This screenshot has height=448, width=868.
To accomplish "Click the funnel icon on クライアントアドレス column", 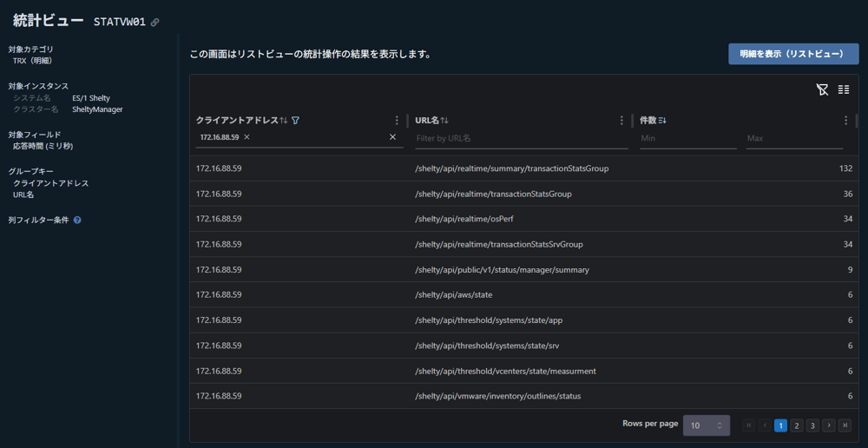I will click(296, 121).
